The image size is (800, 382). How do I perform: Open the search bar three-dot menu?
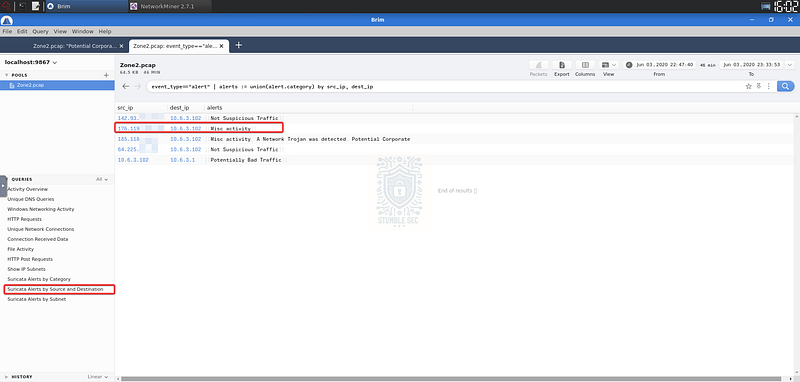click(768, 86)
